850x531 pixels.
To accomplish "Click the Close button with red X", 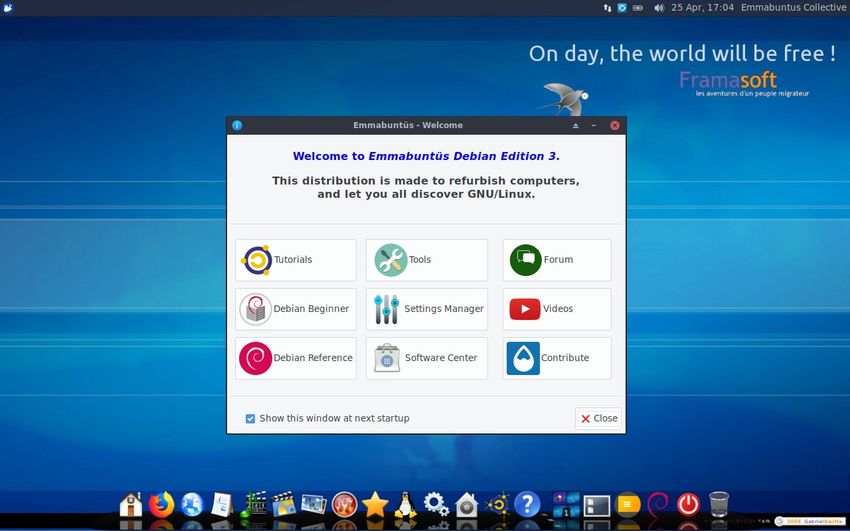I will [x=598, y=418].
